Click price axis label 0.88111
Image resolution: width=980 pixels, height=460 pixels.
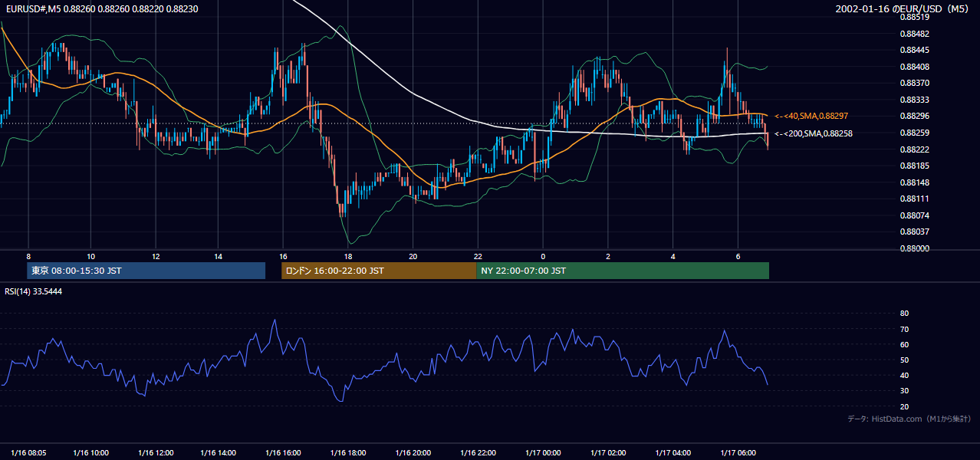(914, 199)
